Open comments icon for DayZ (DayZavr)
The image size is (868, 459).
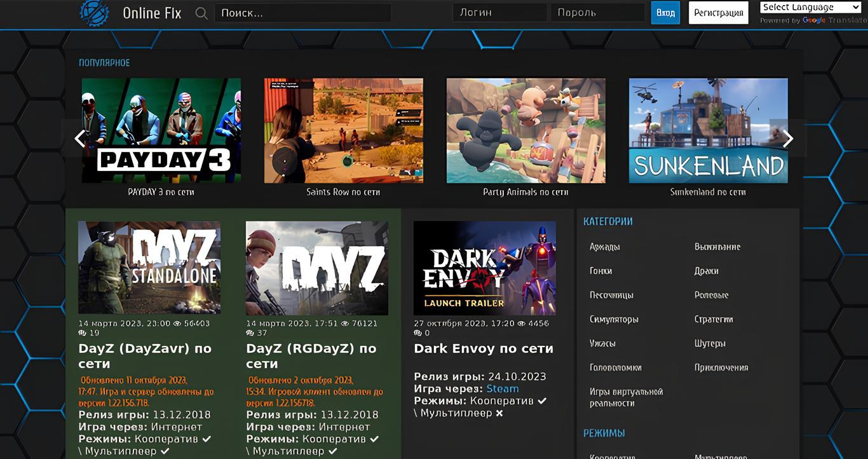click(x=82, y=333)
